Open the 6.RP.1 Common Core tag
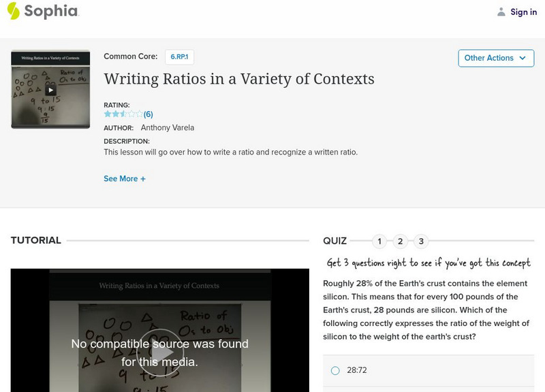This screenshot has height=392, width=545. [x=179, y=57]
